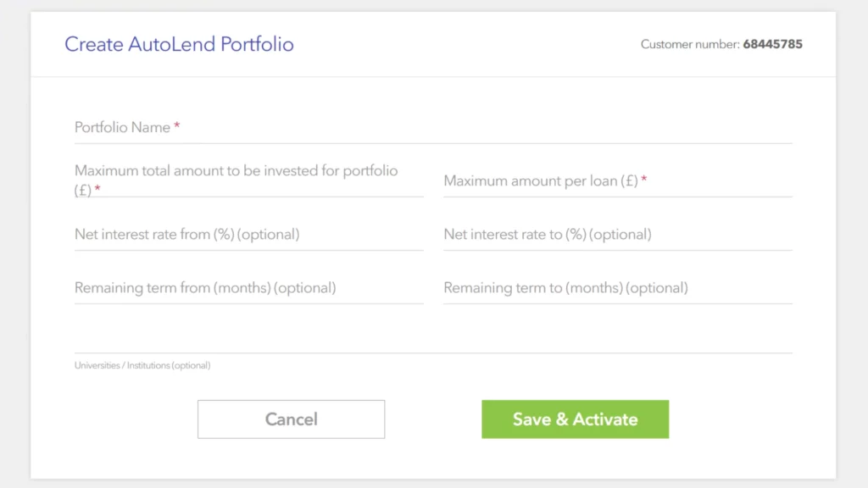Focus the maximum total amount for portfolio field

click(249, 180)
